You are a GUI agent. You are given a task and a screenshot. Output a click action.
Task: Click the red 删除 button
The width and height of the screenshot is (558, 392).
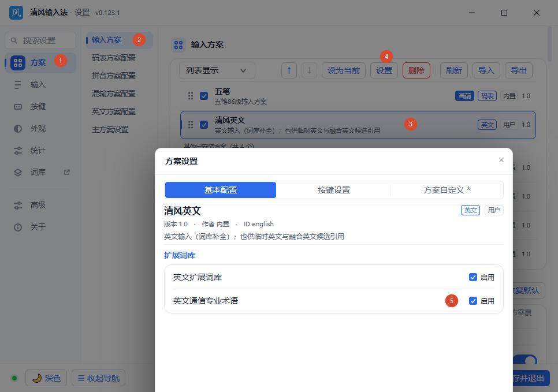pos(416,70)
